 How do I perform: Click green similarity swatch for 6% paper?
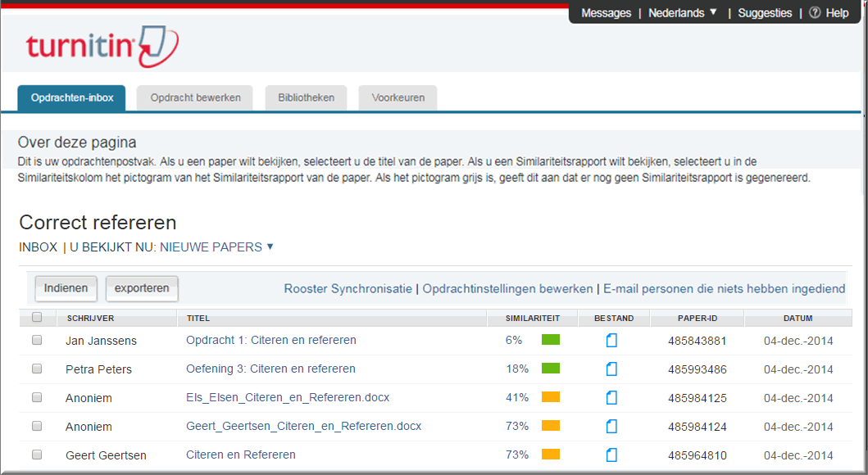(551, 340)
